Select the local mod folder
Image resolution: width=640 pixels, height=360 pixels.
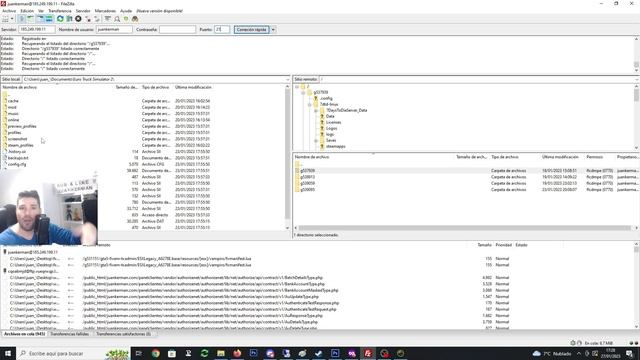pos(12,107)
